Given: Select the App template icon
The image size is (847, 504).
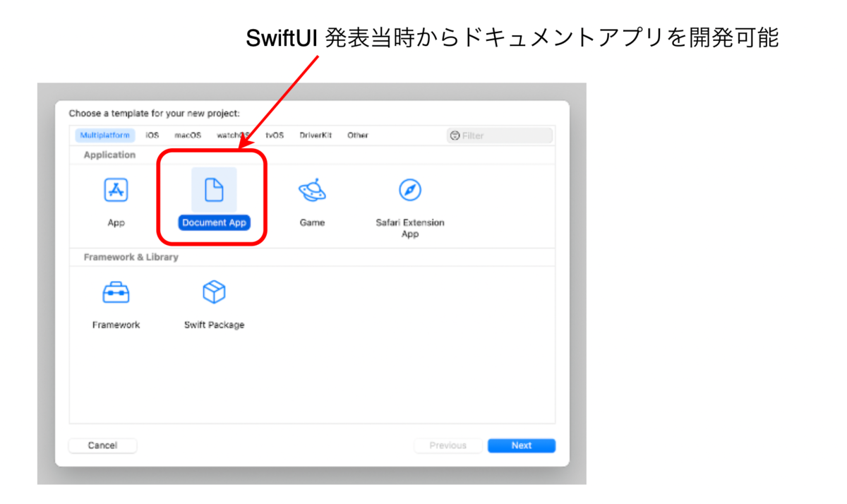Looking at the screenshot, I should (116, 190).
